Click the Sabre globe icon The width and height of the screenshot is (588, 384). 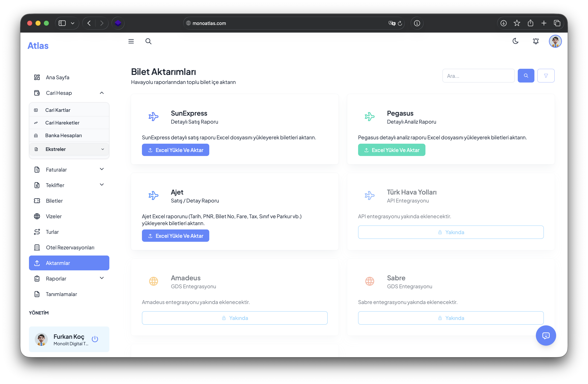[x=370, y=281]
